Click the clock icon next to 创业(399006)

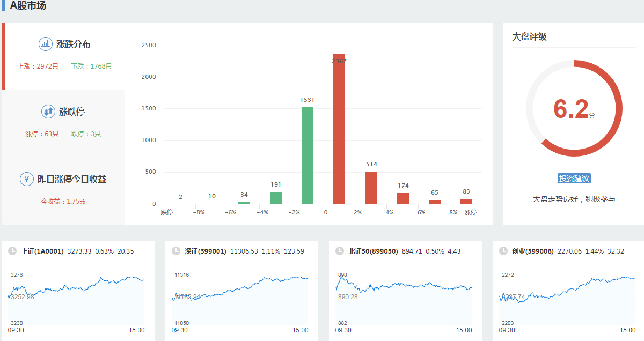pos(503,251)
